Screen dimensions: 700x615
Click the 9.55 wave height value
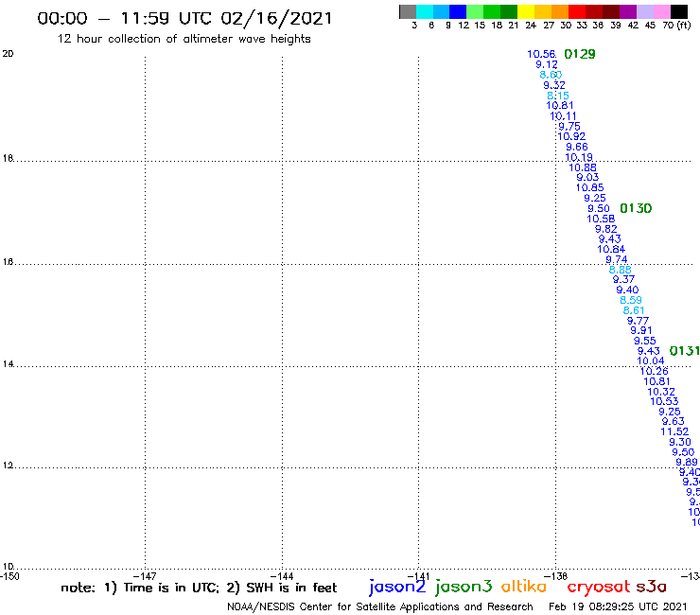click(x=644, y=341)
